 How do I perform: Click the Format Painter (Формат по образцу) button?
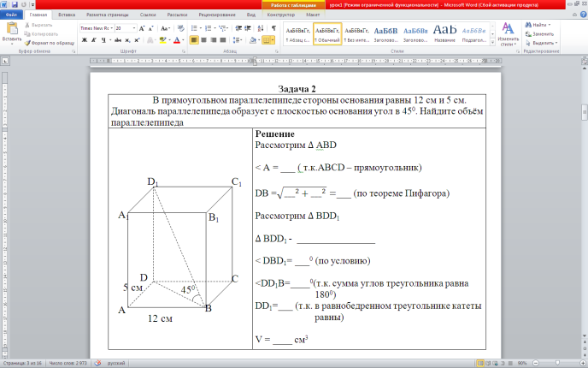click(50, 44)
